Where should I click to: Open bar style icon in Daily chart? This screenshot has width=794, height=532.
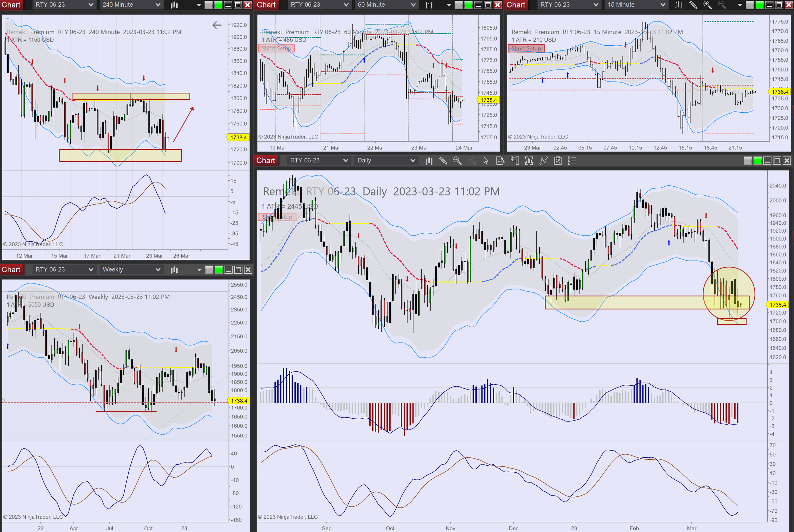[x=429, y=161]
